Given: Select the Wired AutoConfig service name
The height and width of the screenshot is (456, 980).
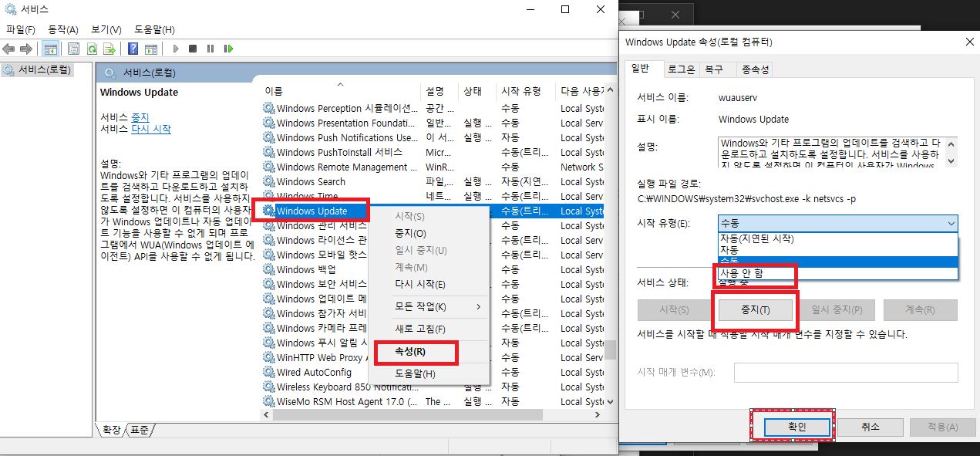Looking at the screenshot, I should [x=314, y=373].
